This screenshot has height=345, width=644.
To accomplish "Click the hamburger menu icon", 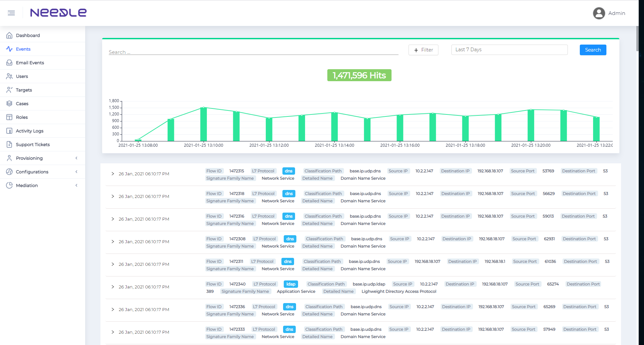I will (11, 13).
